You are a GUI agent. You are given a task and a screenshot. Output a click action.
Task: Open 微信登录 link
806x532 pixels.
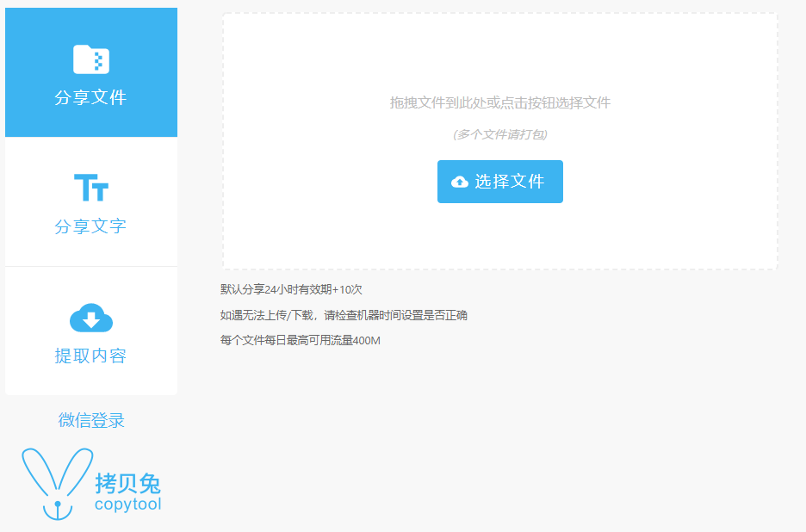point(91,420)
